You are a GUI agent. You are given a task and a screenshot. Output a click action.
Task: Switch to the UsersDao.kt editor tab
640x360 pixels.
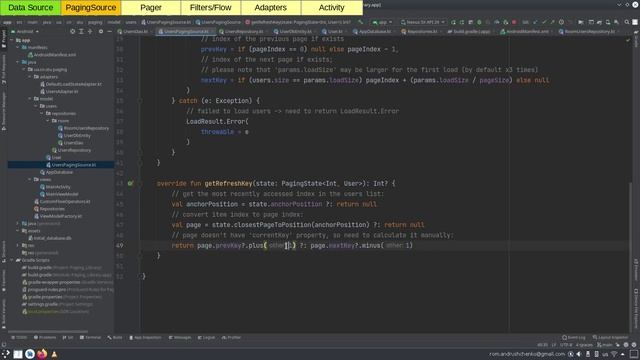tap(134, 31)
